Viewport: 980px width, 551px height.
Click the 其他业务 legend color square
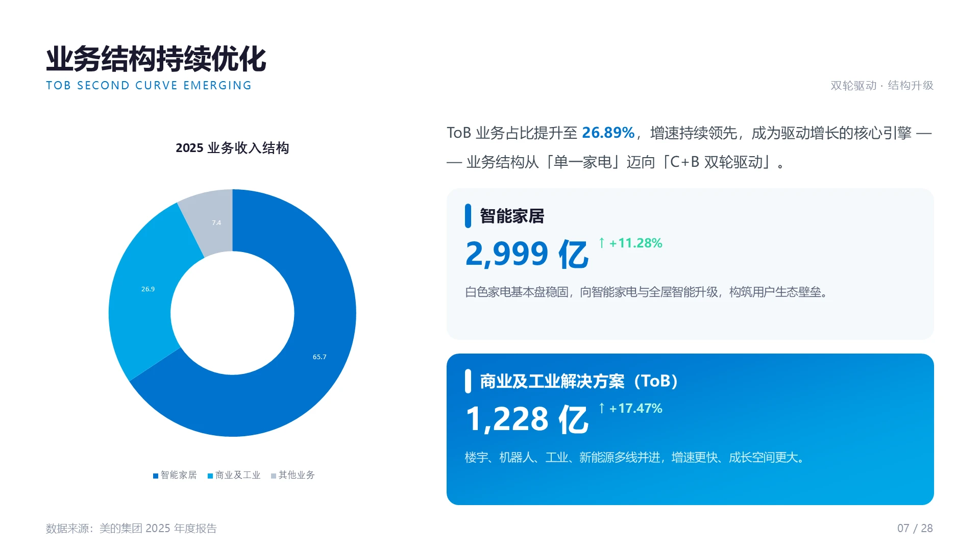pos(274,476)
